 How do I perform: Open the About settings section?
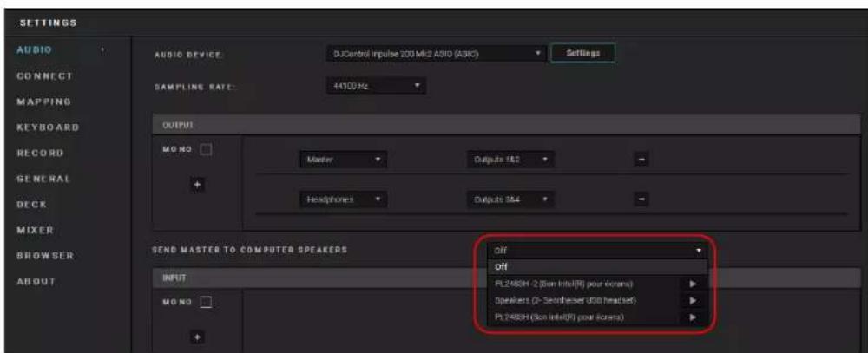point(36,281)
